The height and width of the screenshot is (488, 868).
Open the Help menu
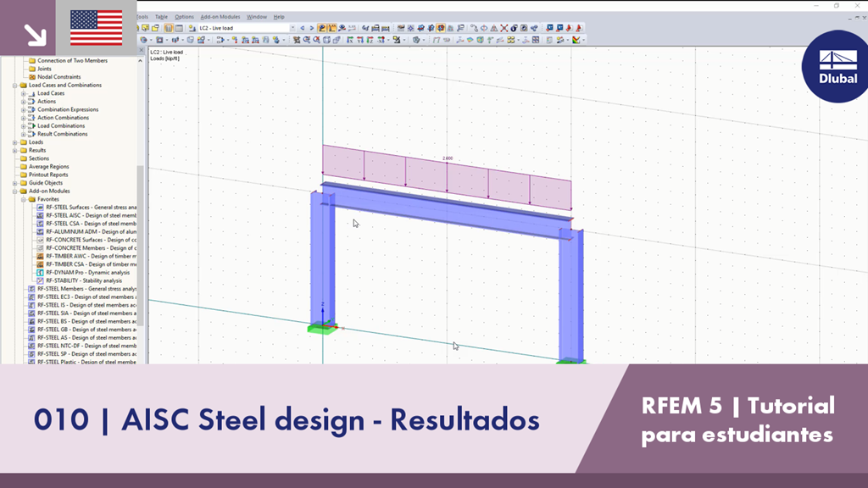click(279, 17)
